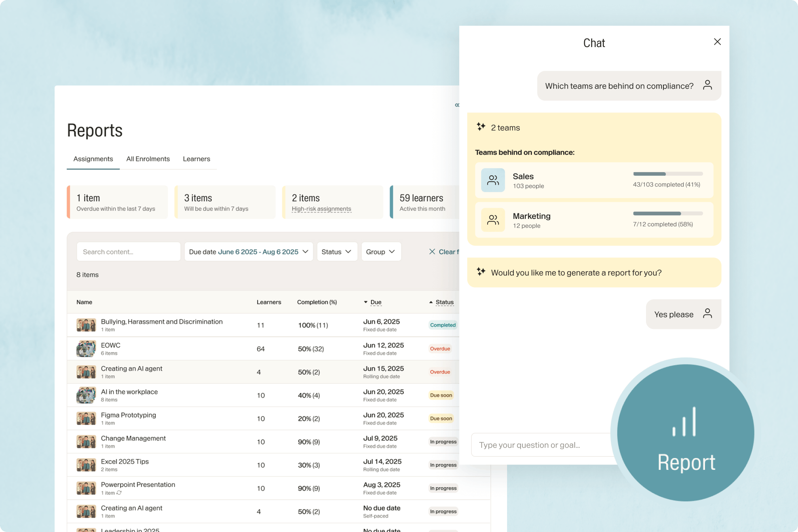This screenshot has width=798, height=532.
Task: Open the Due date range dropdown
Action: click(249, 252)
